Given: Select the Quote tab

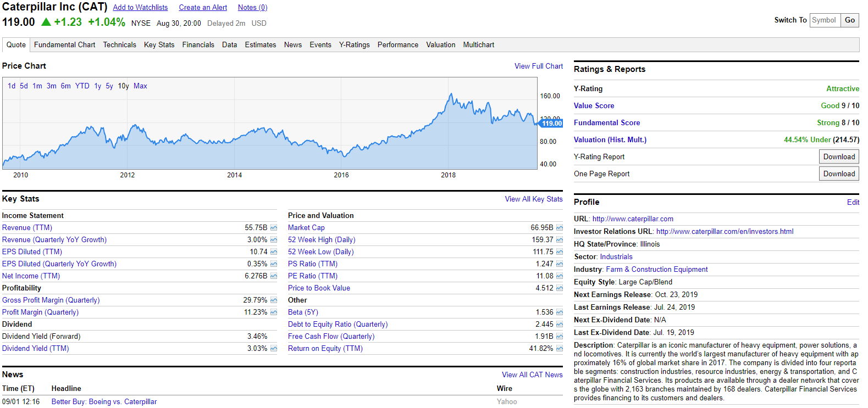Looking at the screenshot, I should point(16,44).
